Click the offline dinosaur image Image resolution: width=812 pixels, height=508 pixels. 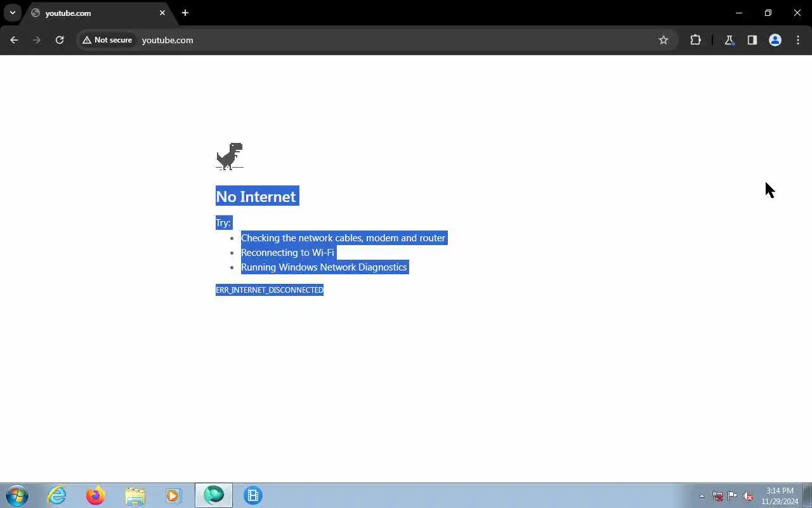click(230, 156)
